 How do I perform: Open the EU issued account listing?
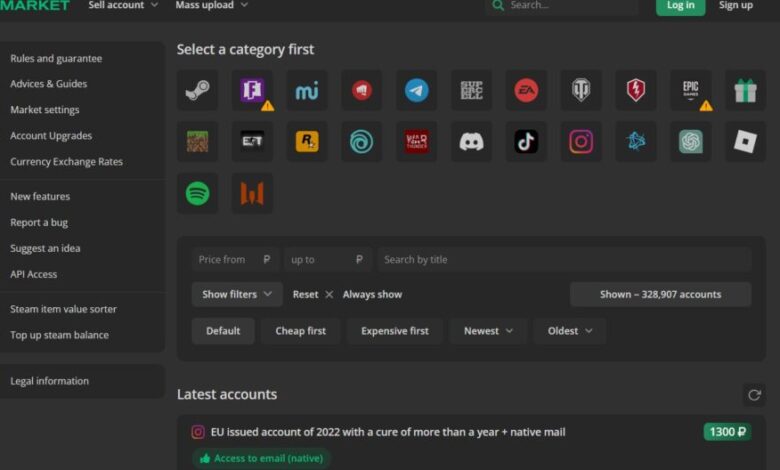(388, 432)
